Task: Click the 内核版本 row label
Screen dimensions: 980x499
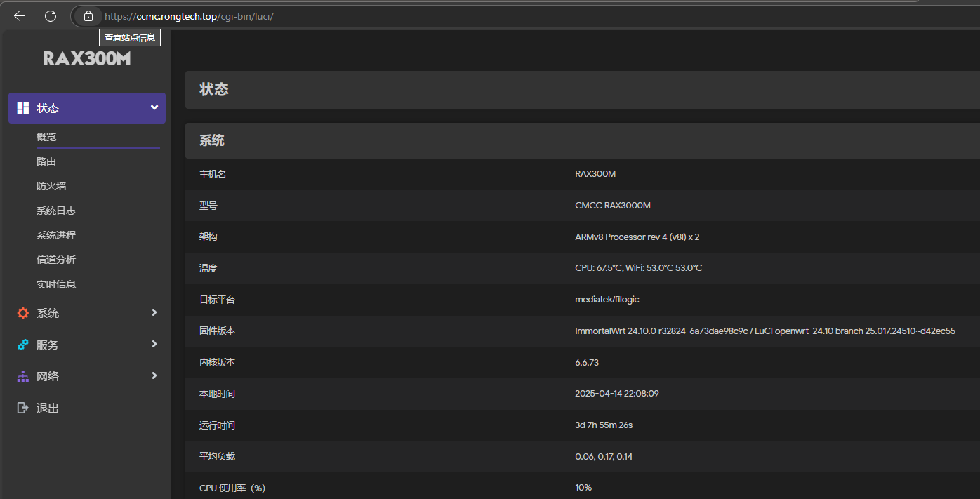Action: click(218, 362)
